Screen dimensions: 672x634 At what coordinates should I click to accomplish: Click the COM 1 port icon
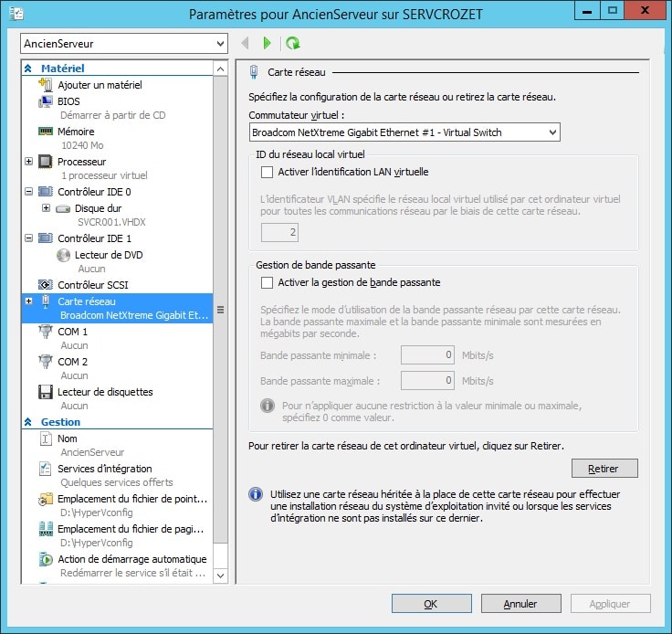(x=46, y=332)
